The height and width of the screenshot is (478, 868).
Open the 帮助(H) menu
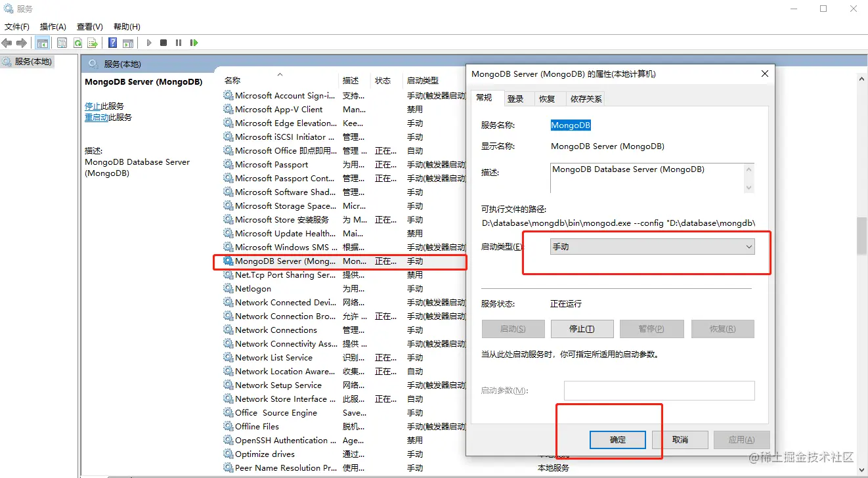(x=127, y=27)
